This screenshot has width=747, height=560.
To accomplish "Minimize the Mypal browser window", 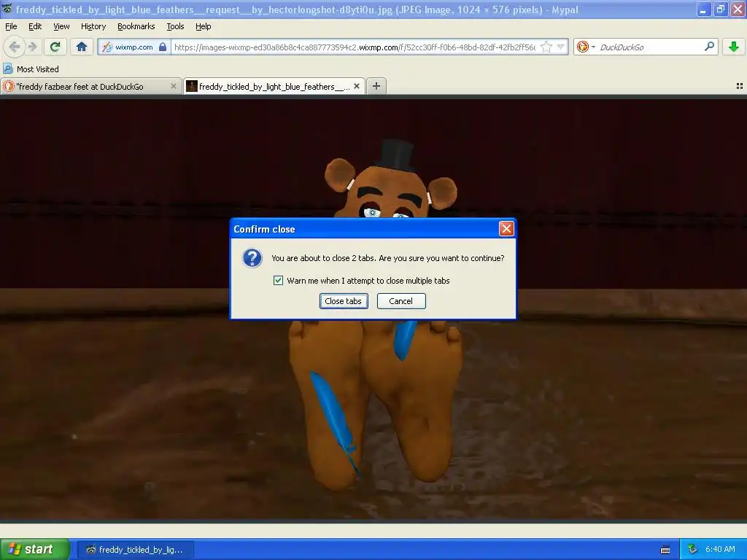I will 703,9.
